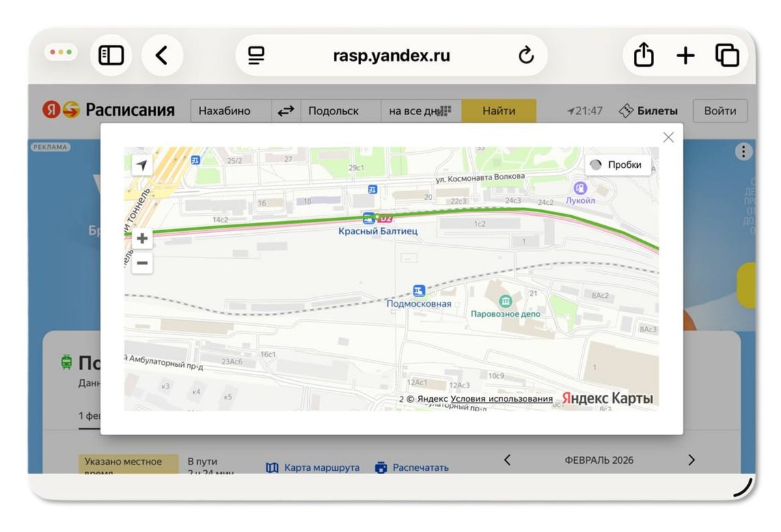The height and width of the screenshot is (532, 781).
Task: Go back to the previous page
Action: (x=161, y=55)
